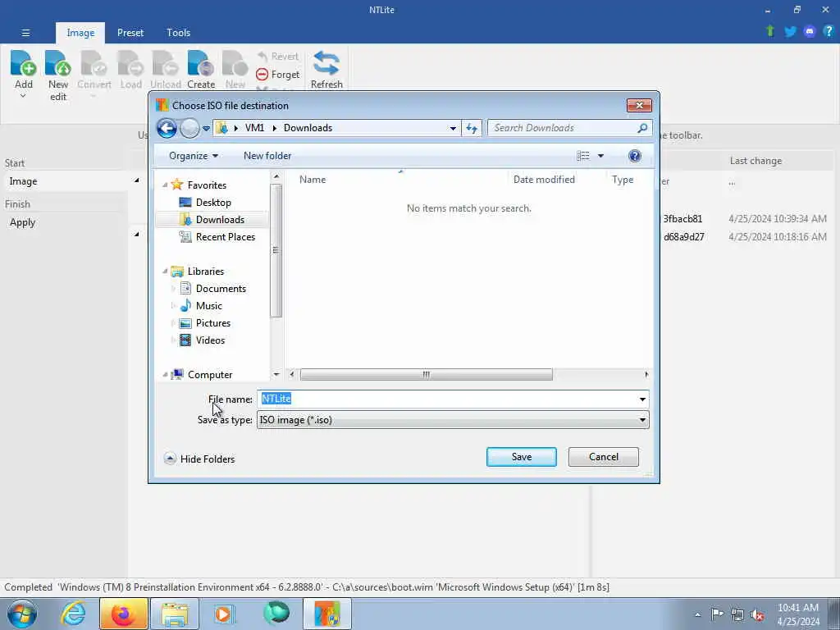Click the Load image icon
This screenshot has height=630, width=840.
[x=130, y=63]
